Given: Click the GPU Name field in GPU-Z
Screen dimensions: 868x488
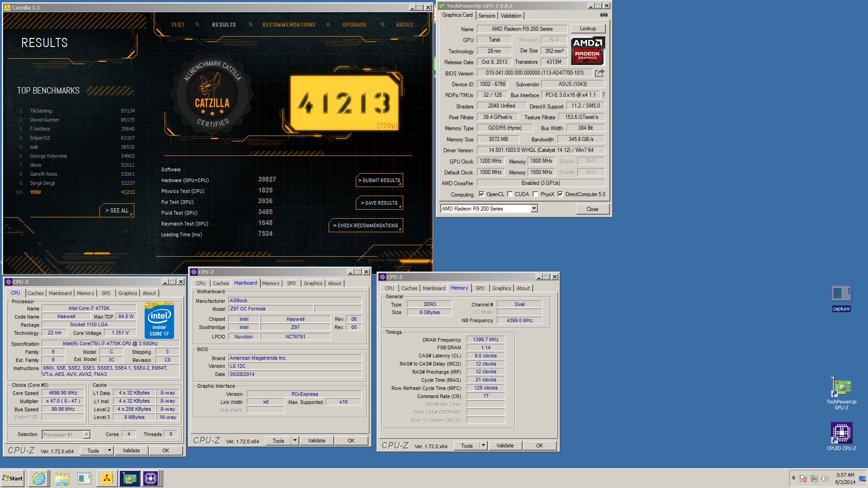Looking at the screenshot, I should point(522,29).
